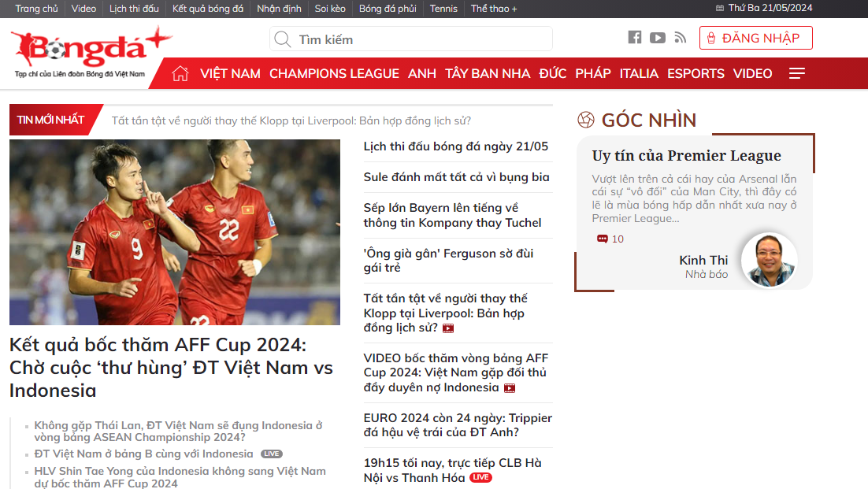This screenshot has width=868, height=489.
Task: Go to home via house icon
Action: click(180, 73)
